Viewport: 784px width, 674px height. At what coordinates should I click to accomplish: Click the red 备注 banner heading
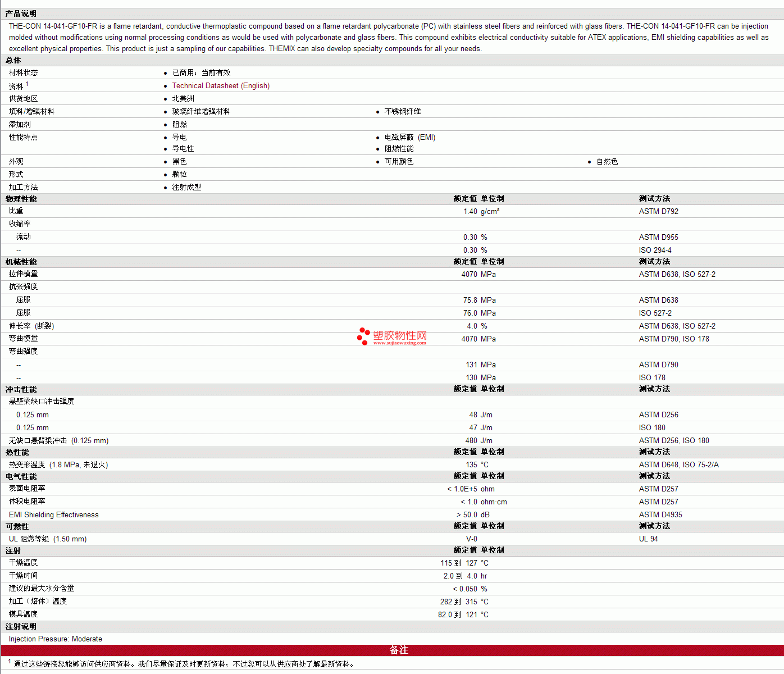pos(399,650)
